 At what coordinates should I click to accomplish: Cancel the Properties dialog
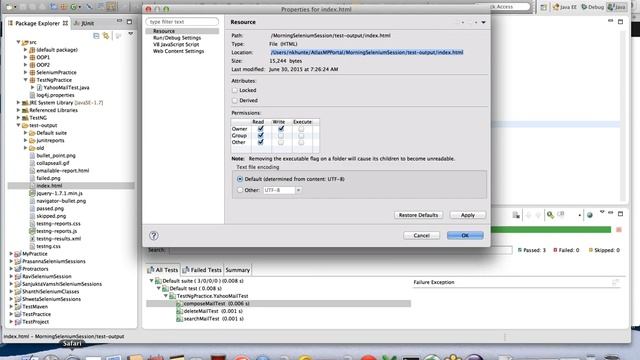422,236
